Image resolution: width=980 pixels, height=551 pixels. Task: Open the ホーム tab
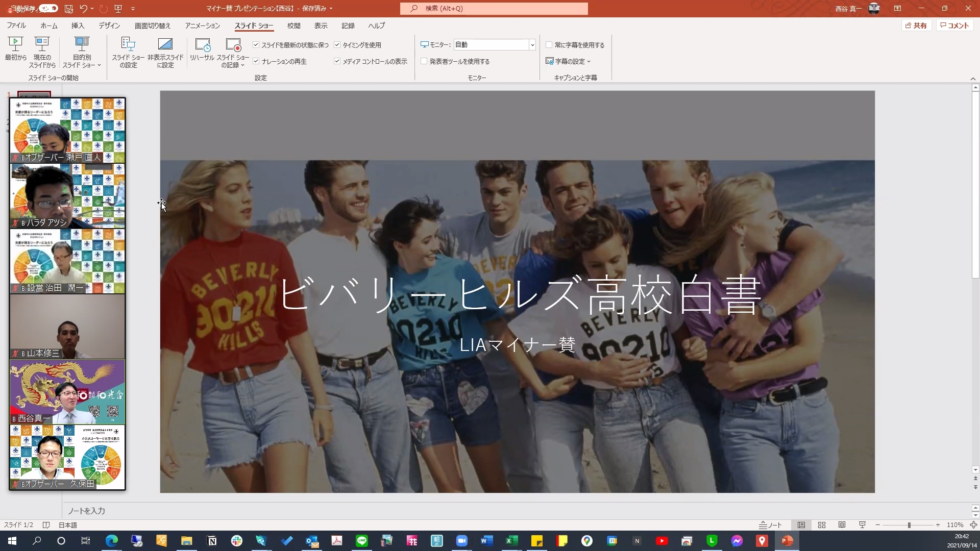point(49,26)
